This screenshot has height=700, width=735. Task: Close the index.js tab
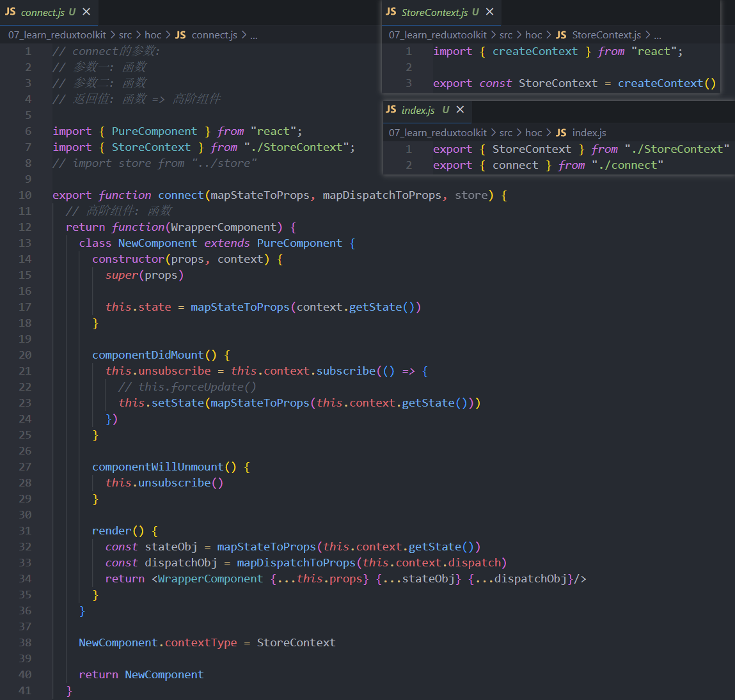pos(461,109)
